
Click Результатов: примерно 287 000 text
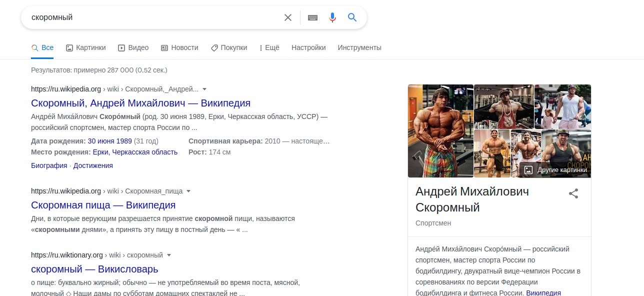click(x=99, y=70)
